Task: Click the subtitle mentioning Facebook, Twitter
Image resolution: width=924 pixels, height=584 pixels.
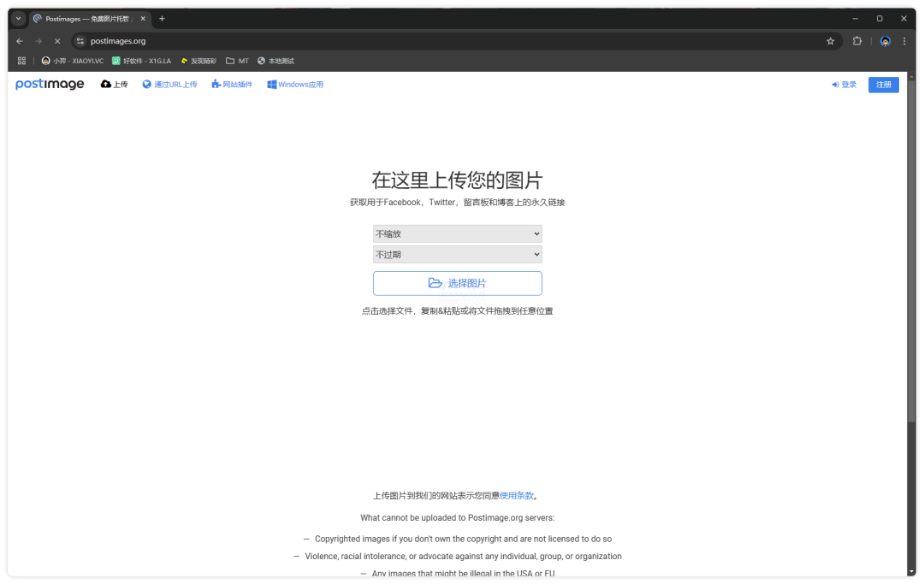Action: [x=457, y=203]
